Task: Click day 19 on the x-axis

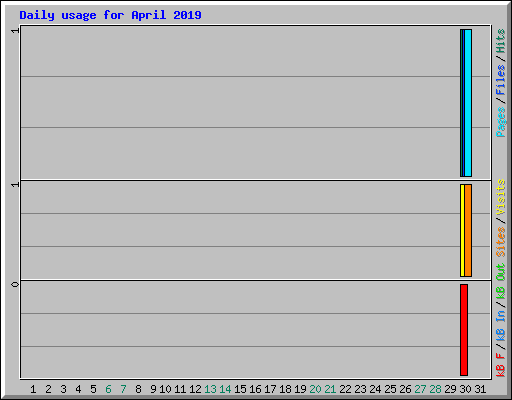Action: tap(300, 389)
